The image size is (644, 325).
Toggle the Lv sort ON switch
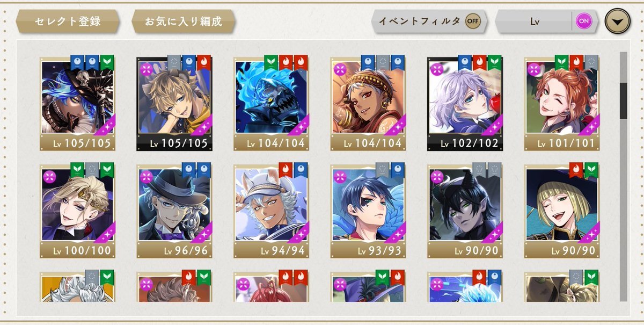tap(583, 21)
